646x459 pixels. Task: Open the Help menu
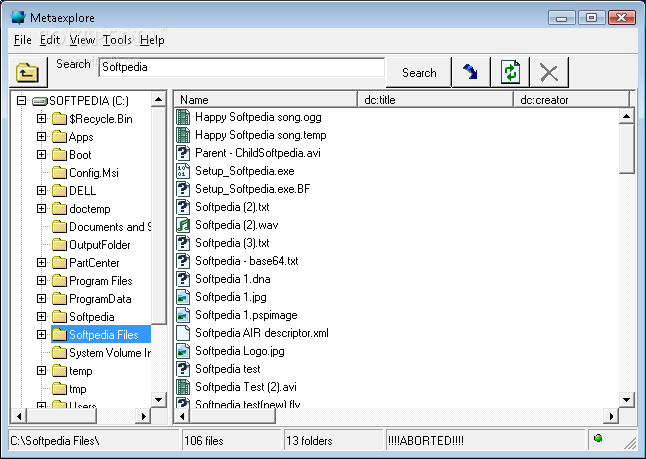(x=152, y=40)
